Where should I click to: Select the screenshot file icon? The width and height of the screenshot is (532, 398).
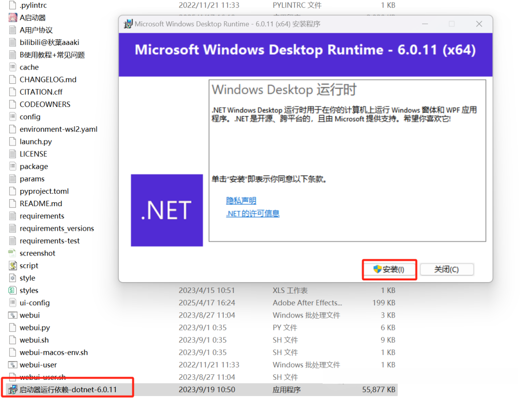(x=12, y=253)
